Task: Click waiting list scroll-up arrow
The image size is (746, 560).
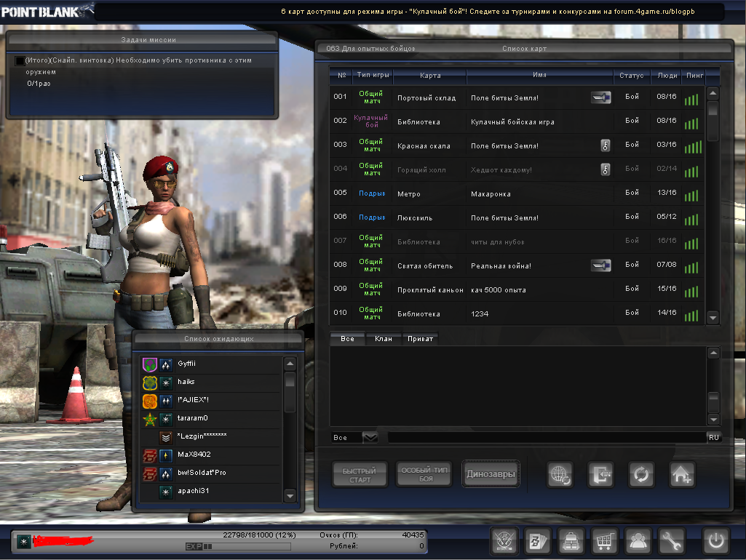Action: click(x=290, y=364)
